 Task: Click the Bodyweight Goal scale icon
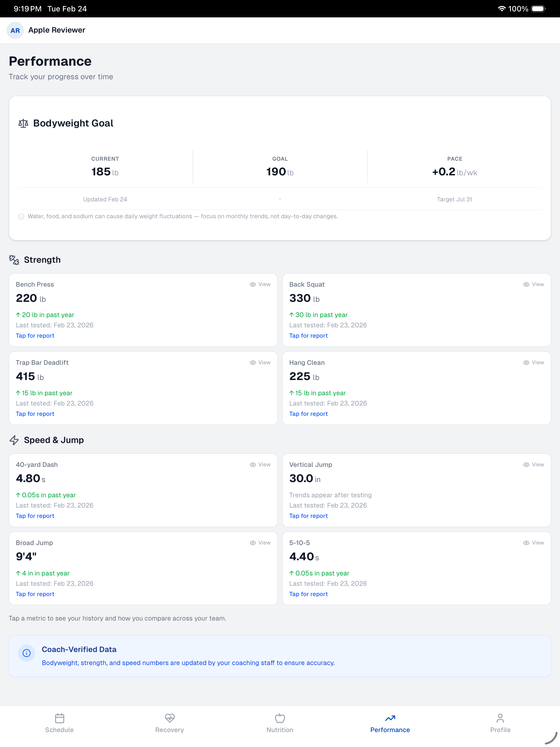[23, 123]
